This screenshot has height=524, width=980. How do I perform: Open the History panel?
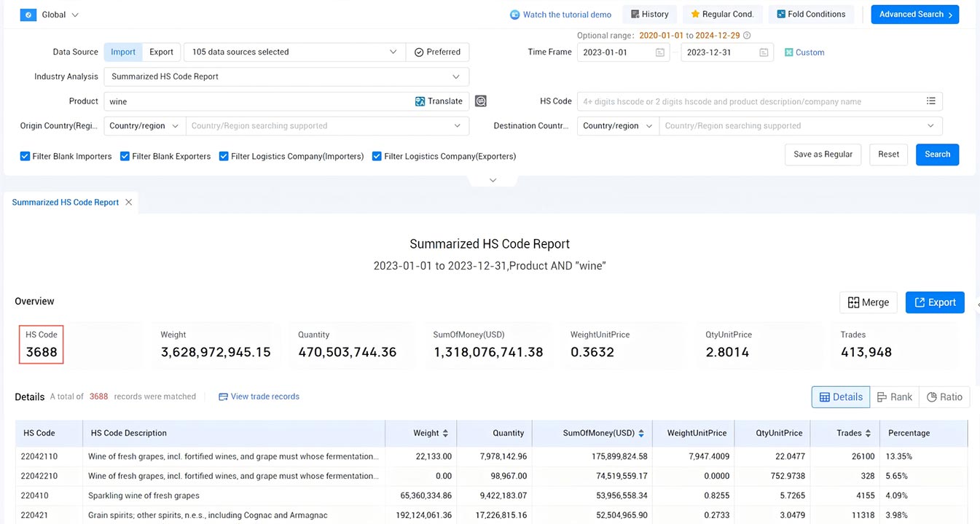[650, 14]
